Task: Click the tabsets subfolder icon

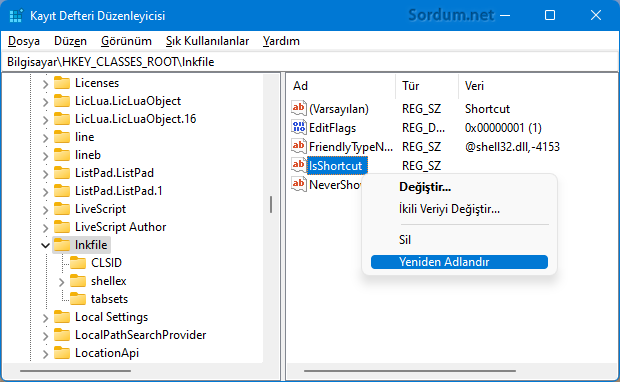Action: coord(78,299)
